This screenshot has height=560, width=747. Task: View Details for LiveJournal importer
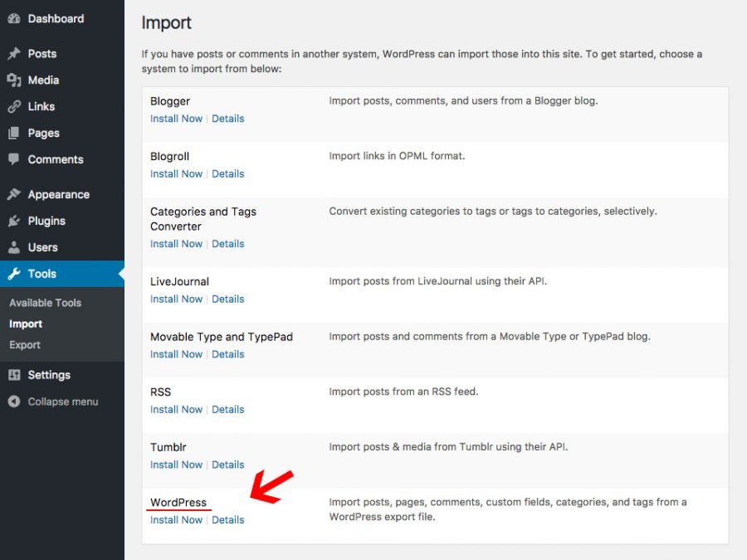[227, 299]
